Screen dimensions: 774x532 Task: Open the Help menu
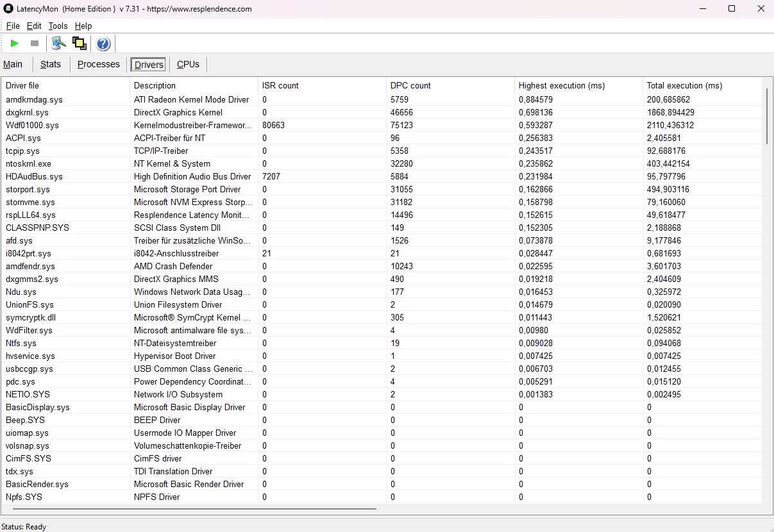[83, 26]
